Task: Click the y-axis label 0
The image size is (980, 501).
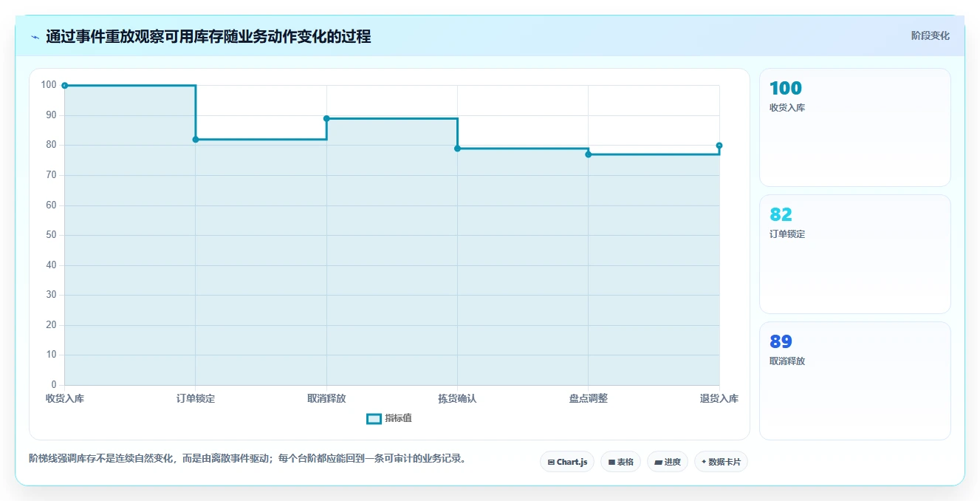Action: pos(54,385)
